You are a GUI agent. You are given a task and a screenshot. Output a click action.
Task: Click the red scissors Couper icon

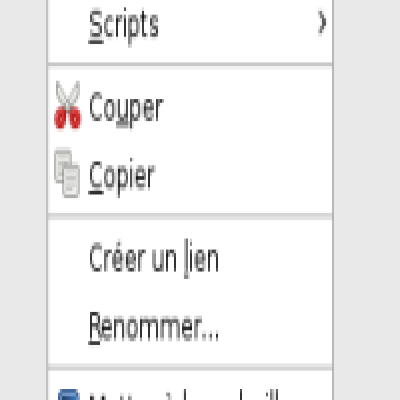point(68,105)
